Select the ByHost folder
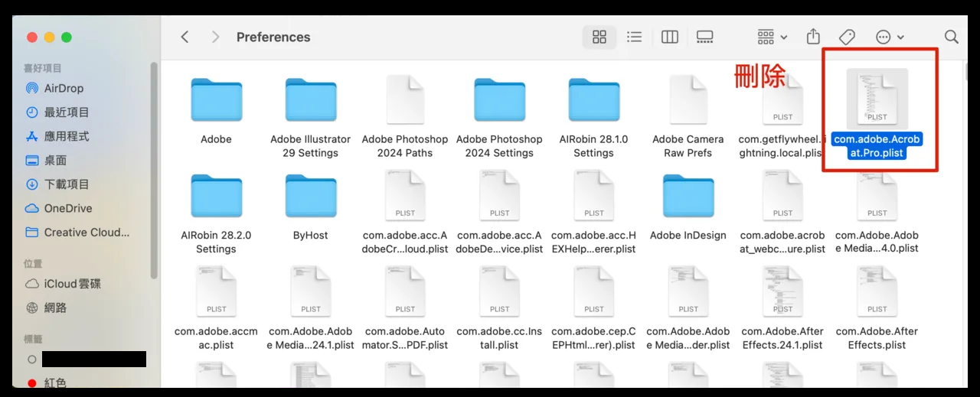 310,197
